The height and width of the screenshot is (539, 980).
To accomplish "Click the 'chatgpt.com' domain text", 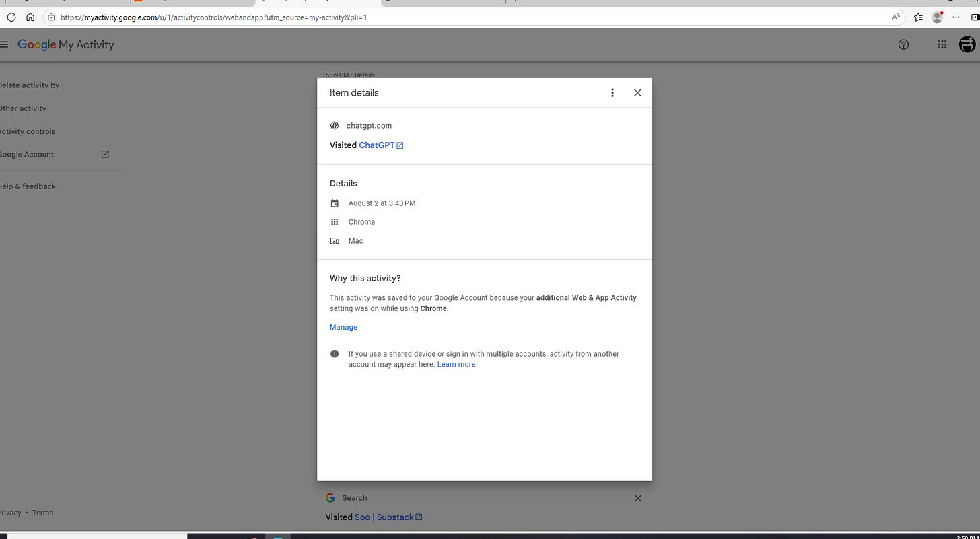I will tap(369, 126).
